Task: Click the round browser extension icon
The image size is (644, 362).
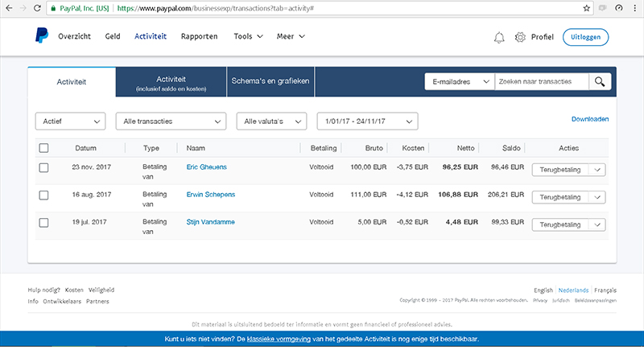Action: click(619, 8)
